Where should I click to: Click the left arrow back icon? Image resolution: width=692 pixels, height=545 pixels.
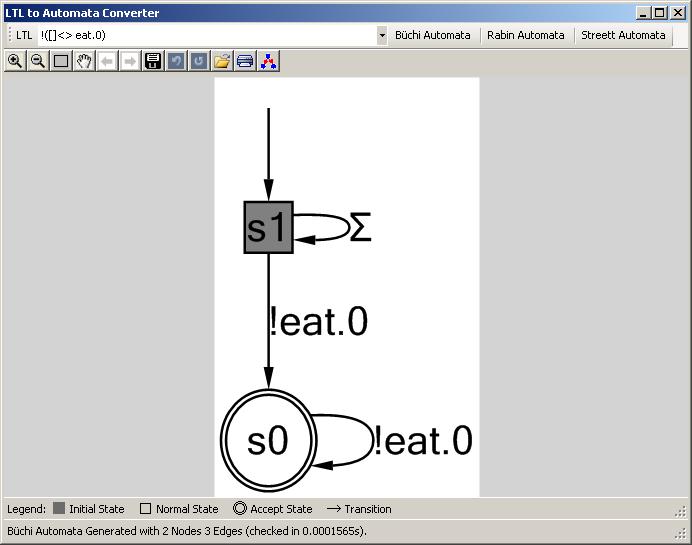[x=107, y=61]
